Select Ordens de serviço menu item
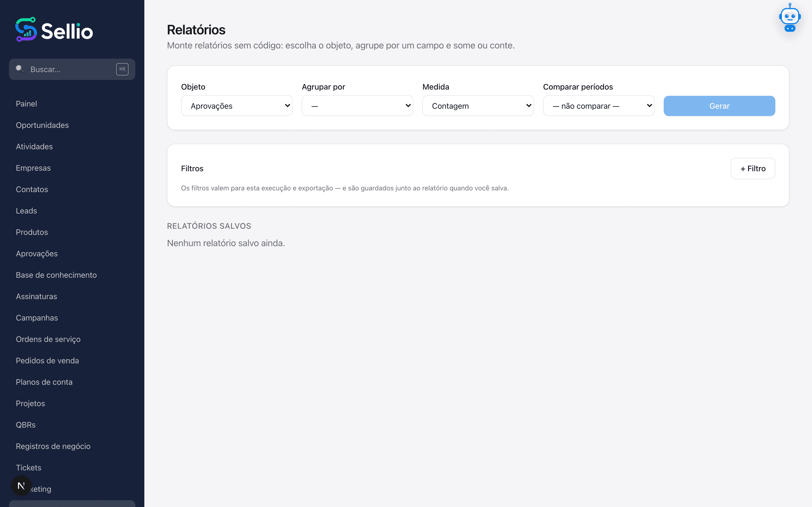Screen dimensions: 812x507 coord(48,339)
